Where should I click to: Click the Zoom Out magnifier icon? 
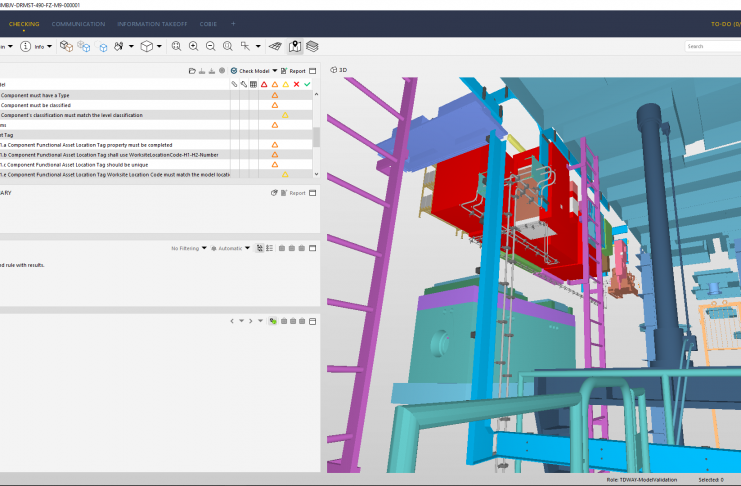(x=210, y=46)
